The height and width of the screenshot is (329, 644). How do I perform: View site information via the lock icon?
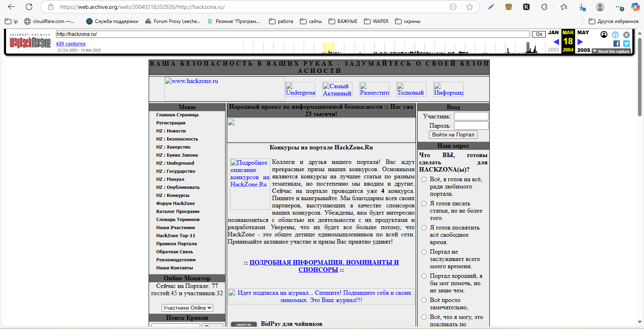pyautogui.click(x=51, y=7)
